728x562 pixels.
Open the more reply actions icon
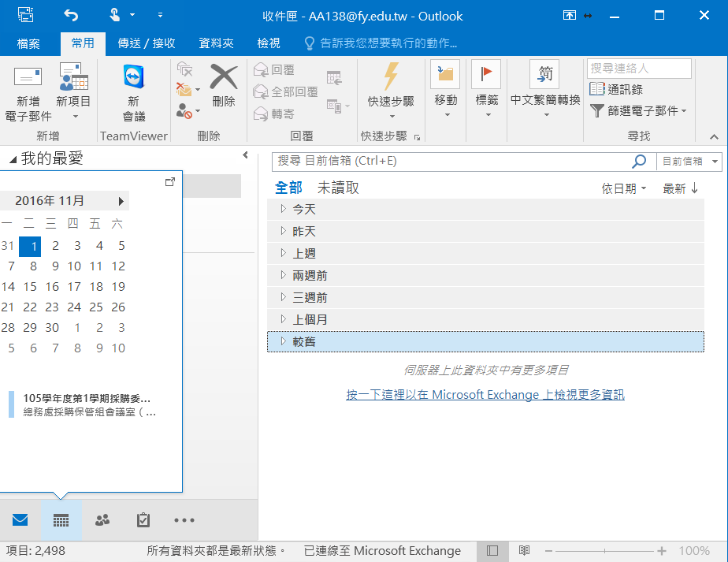338,106
